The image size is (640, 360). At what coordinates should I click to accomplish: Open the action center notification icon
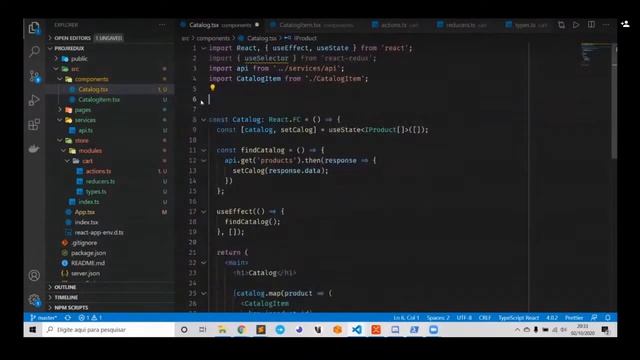[x=605, y=329]
